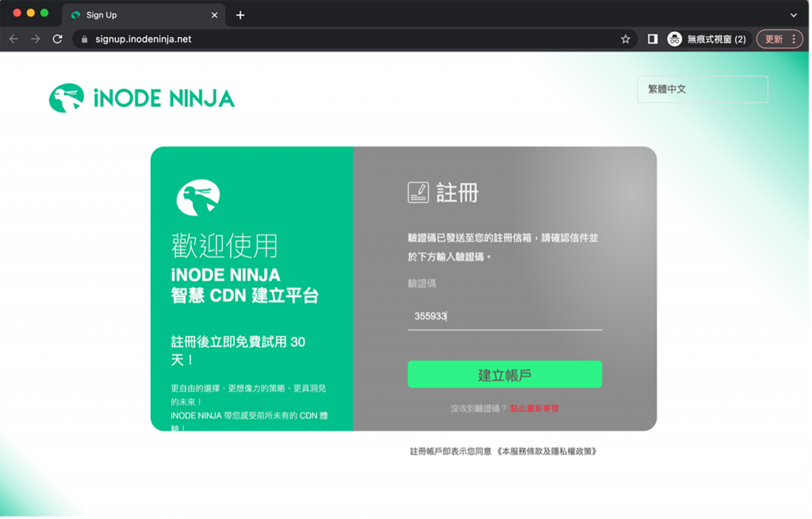Click the lock icon in the address bar
The image size is (812, 519).
[84, 40]
